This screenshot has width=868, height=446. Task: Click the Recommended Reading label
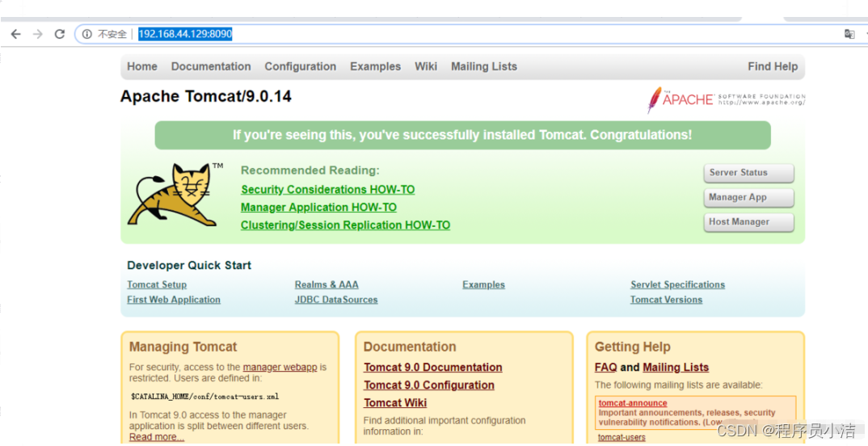[x=310, y=170]
